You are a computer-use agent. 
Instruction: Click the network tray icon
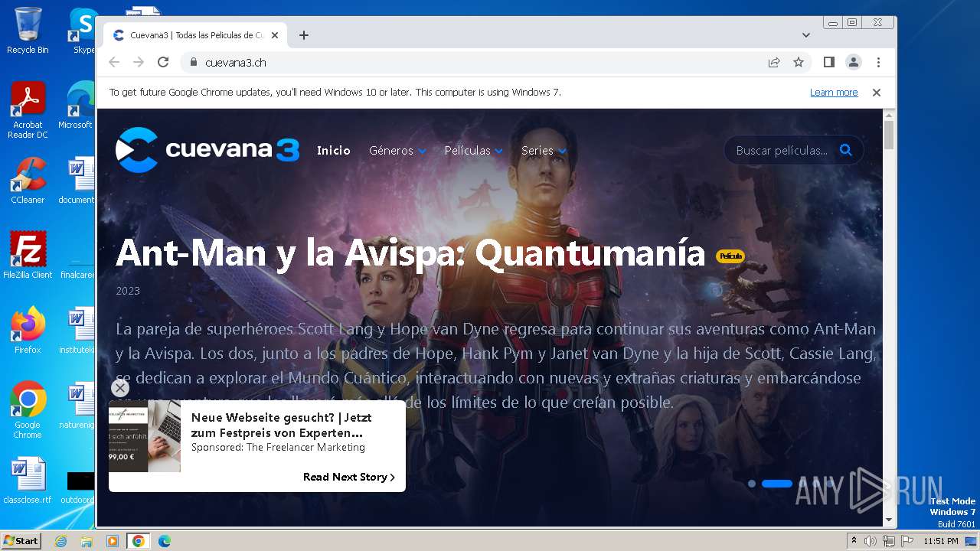(889, 541)
